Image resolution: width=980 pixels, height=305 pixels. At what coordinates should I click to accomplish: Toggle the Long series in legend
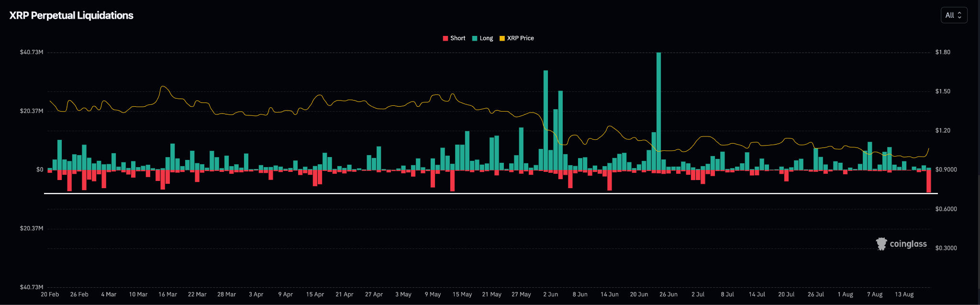[482, 38]
